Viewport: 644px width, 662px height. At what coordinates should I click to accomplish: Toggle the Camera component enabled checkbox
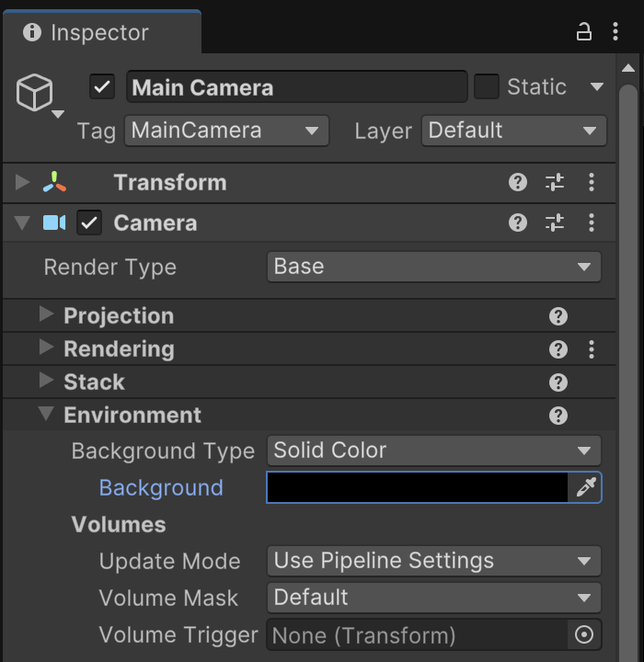pos(89,223)
